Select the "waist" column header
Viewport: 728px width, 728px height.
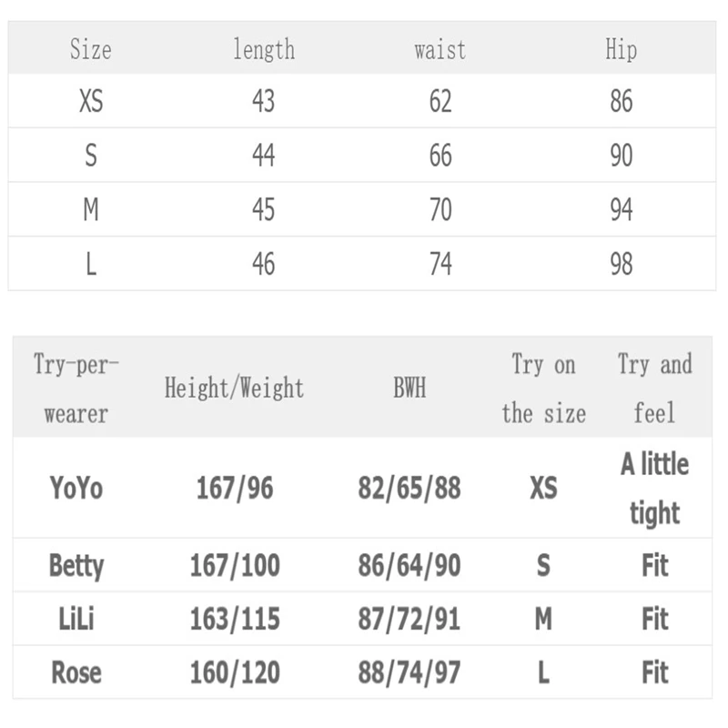click(440, 49)
